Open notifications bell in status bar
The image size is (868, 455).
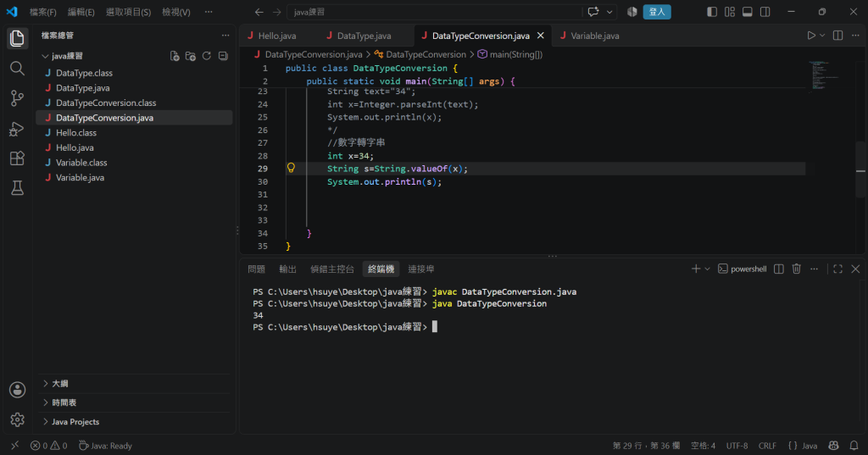tap(854, 446)
